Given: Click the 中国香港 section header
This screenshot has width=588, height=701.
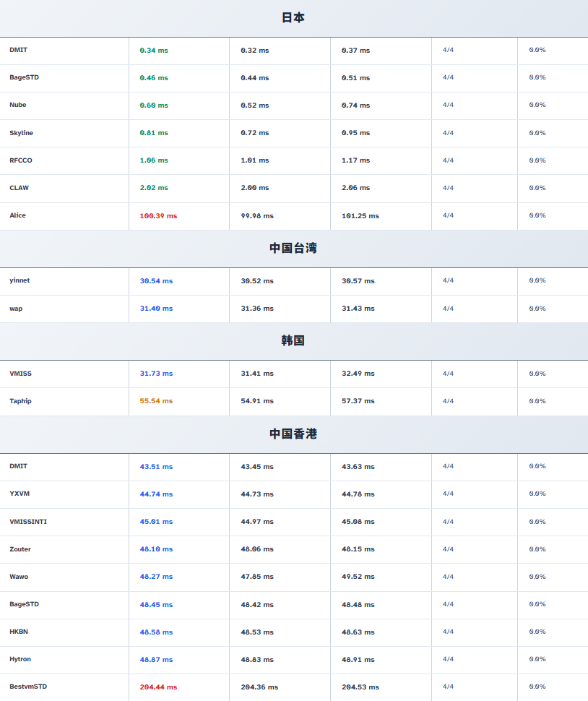Looking at the screenshot, I should pyautogui.click(x=293, y=434).
